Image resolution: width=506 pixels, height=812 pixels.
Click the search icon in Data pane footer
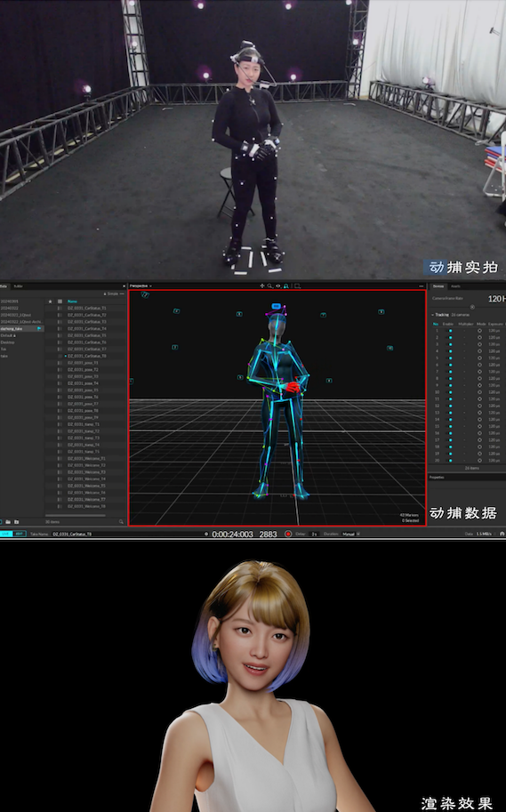click(x=122, y=521)
